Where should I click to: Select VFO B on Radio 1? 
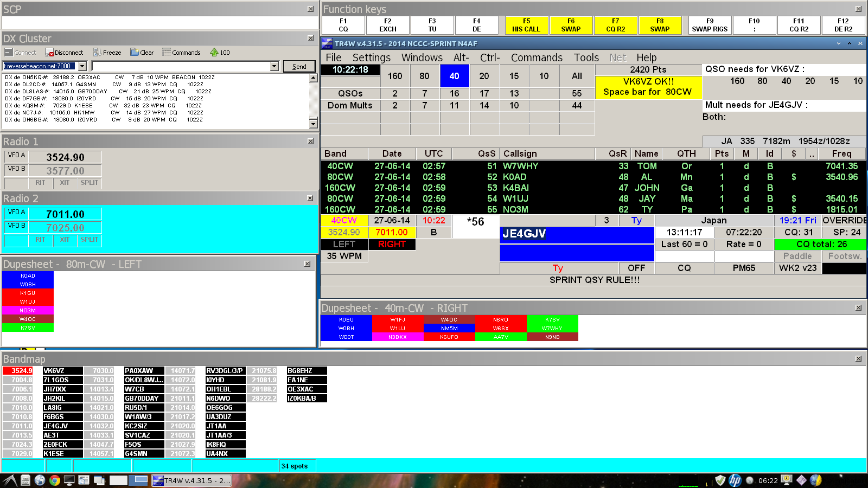coord(16,169)
